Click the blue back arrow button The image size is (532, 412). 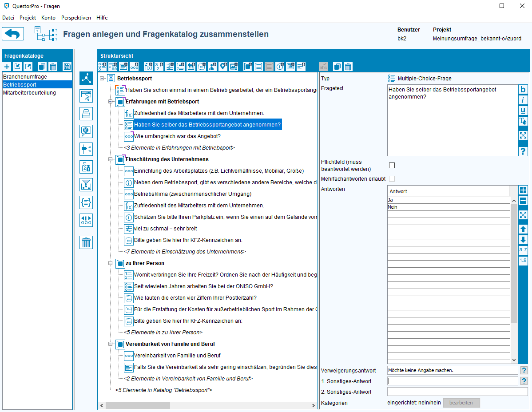13,34
